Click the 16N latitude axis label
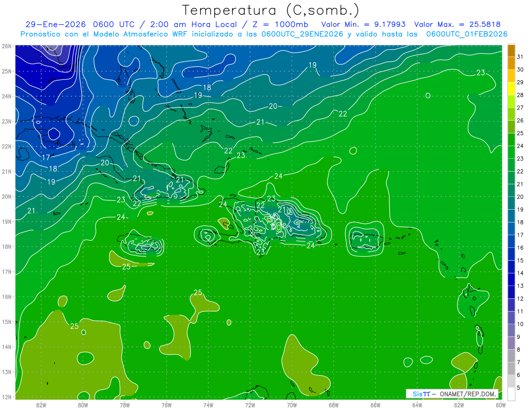This screenshot has height=411, width=532. (7, 297)
